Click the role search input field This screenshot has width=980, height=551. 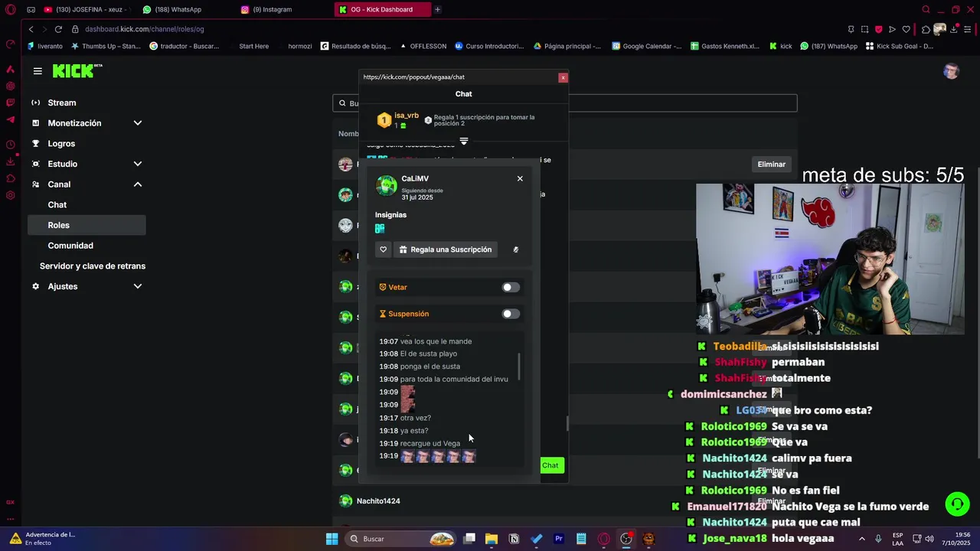coord(565,103)
